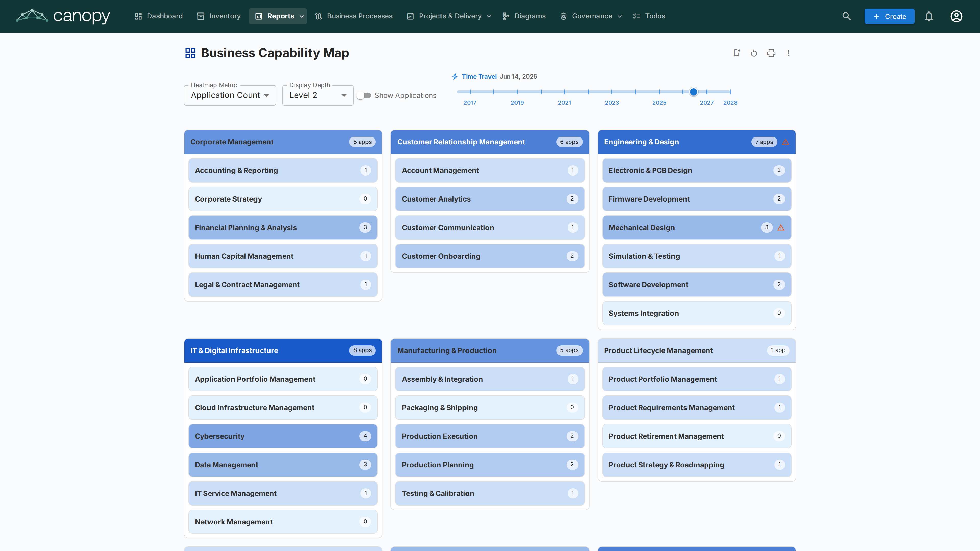Open Manufacturing & Production header
Screen dimensions: 980x551
tap(490, 350)
